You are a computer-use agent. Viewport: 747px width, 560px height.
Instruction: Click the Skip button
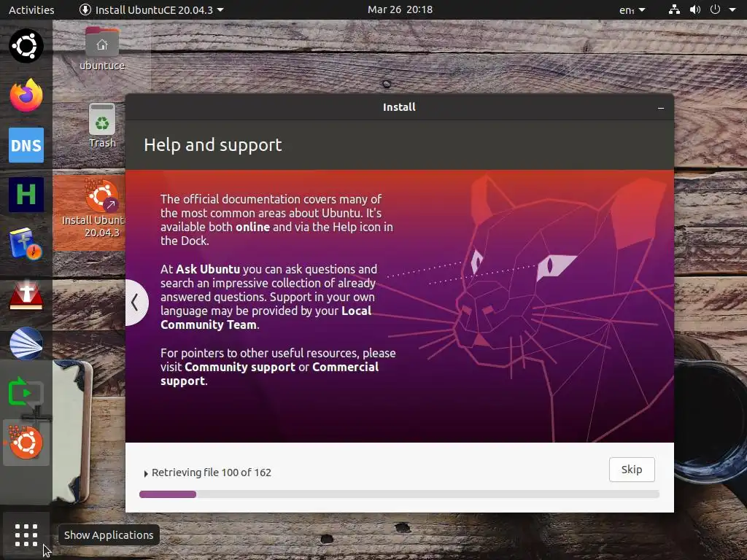632,470
